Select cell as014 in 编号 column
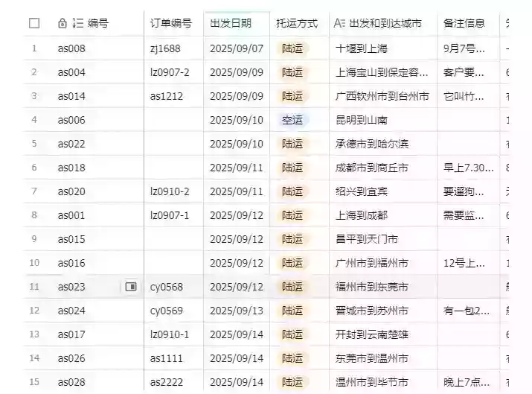 71,96
